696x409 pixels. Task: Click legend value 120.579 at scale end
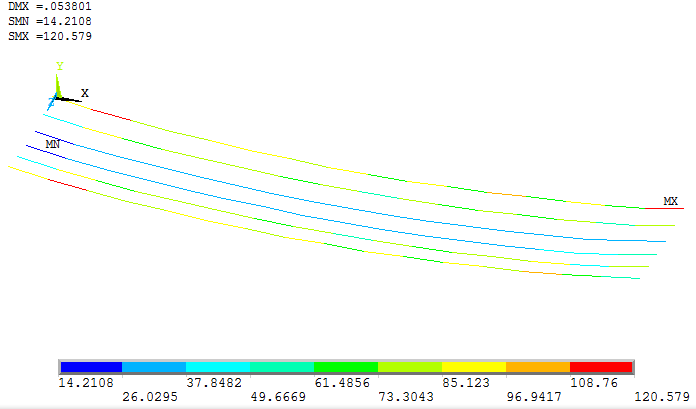click(x=662, y=396)
